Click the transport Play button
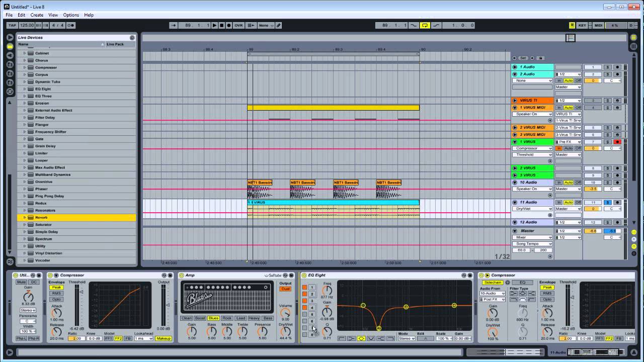This screenshot has width=644, height=362. tap(214, 25)
